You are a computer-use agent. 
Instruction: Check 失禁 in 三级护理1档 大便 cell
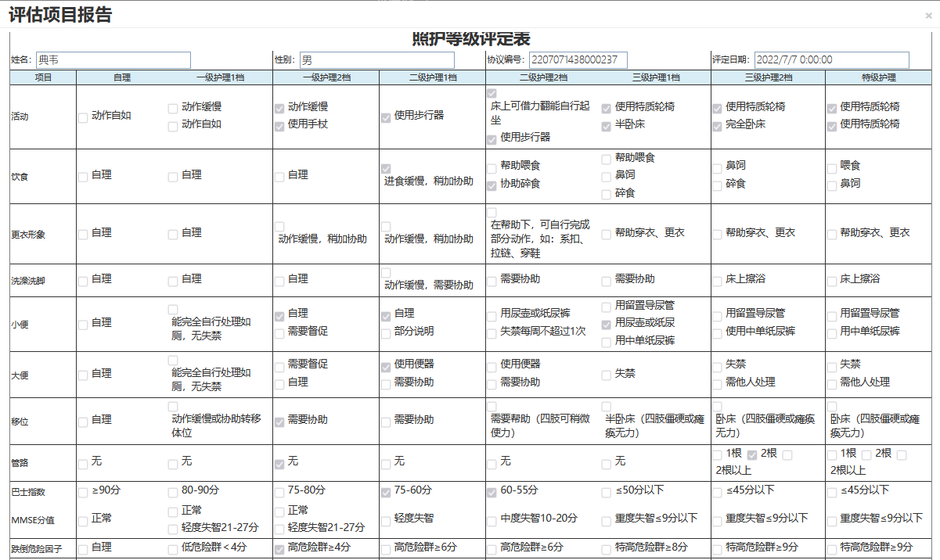pyautogui.click(x=607, y=375)
